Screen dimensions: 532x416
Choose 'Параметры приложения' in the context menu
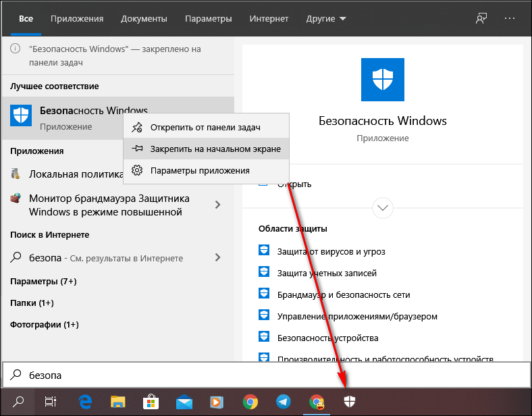point(207,170)
